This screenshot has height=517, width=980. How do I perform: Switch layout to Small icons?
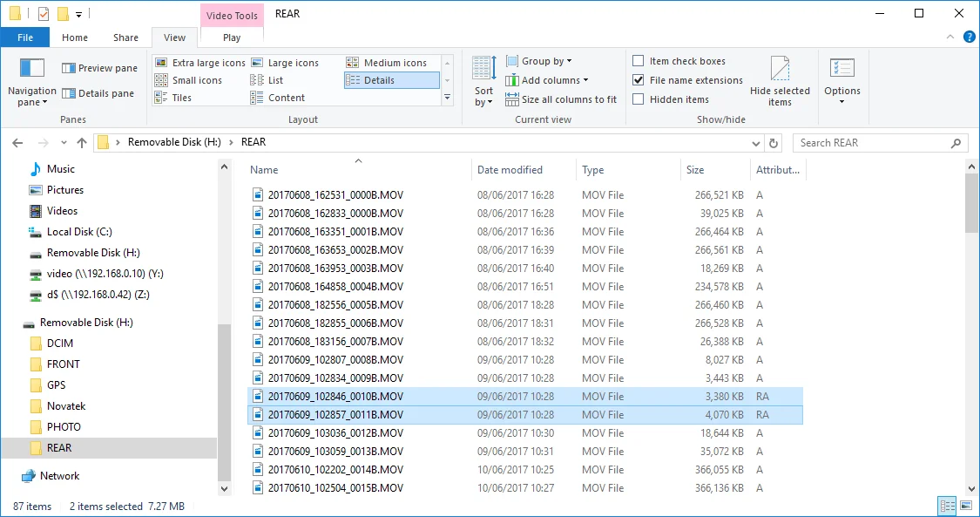point(189,80)
